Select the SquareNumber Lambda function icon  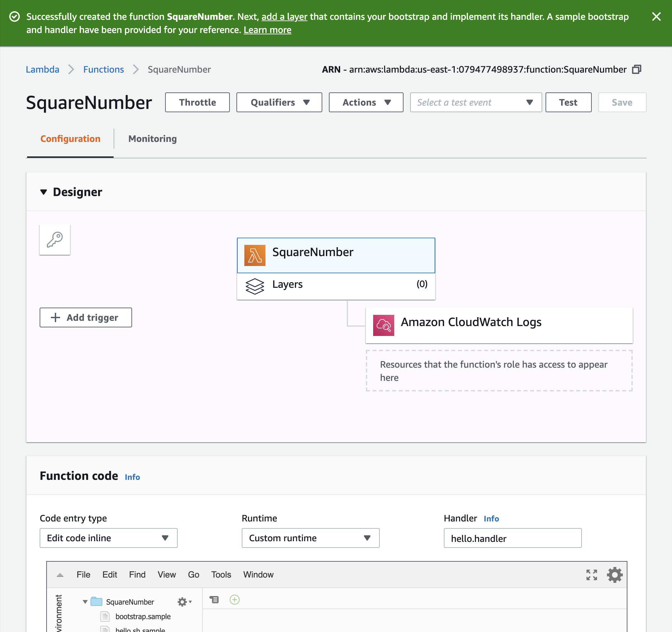[255, 255]
